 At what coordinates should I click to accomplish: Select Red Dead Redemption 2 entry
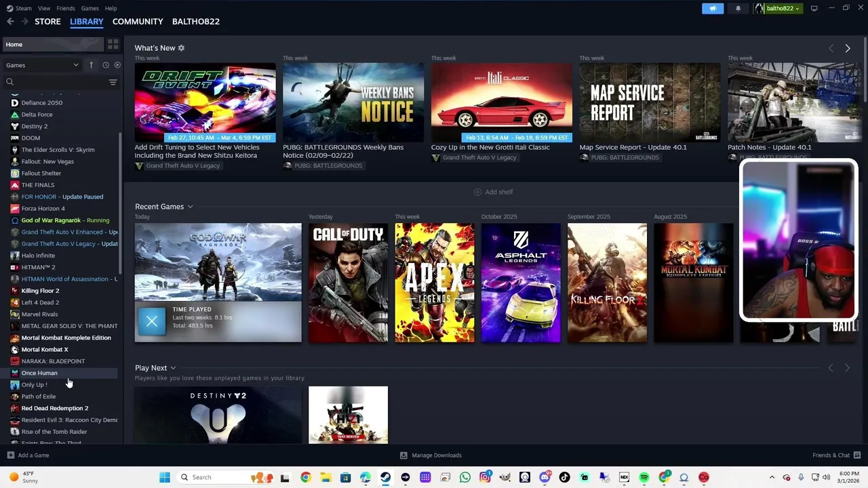(x=55, y=408)
